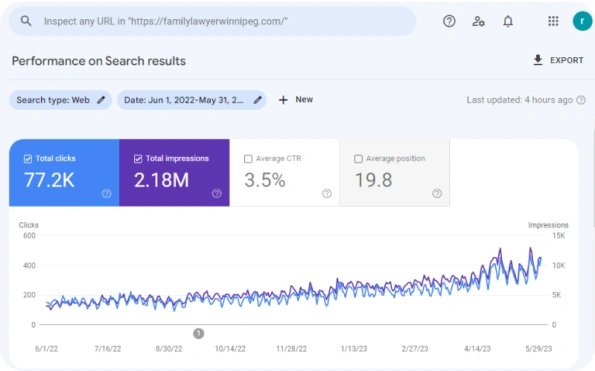Screen dimensions: 595x371
Task: Edit the Search type: Web filter
Action: point(60,100)
